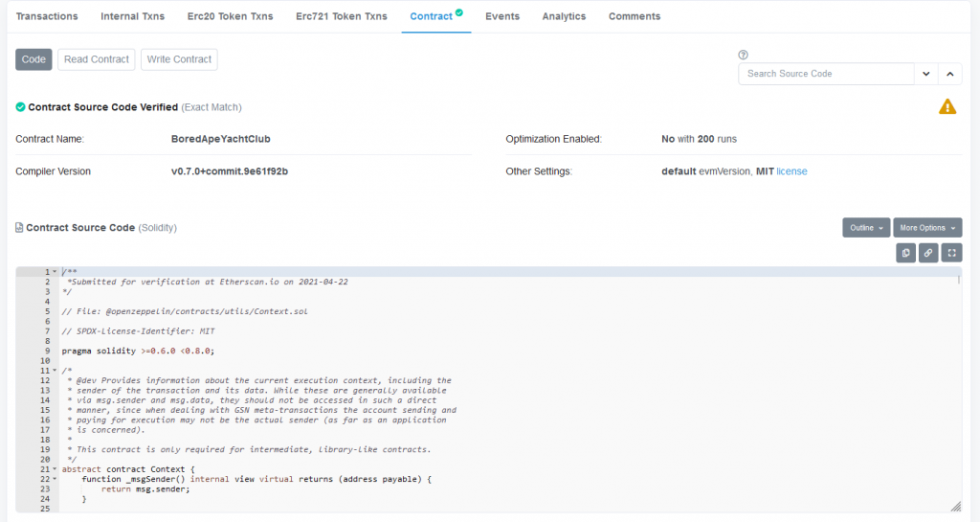Click the help question mark icon above the search box
Image resolution: width=980 pixels, height=522 pixels.
click(743, 55)
